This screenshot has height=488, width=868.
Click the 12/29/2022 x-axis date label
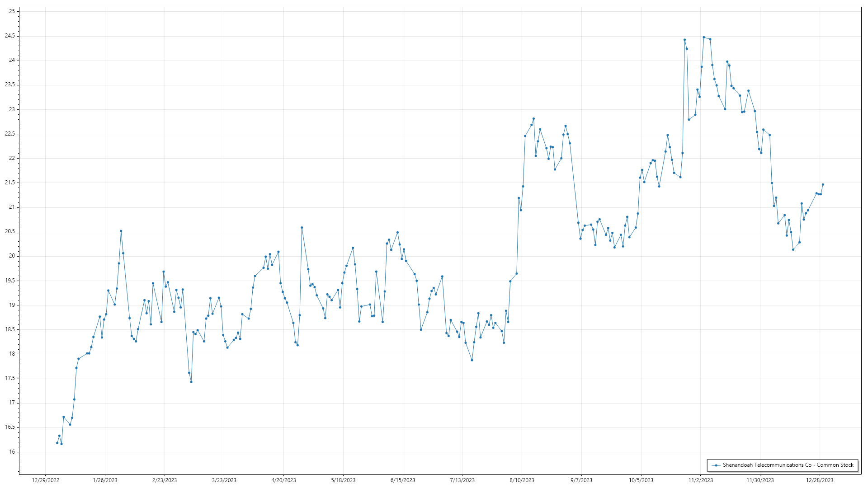[x=46, y=480]
